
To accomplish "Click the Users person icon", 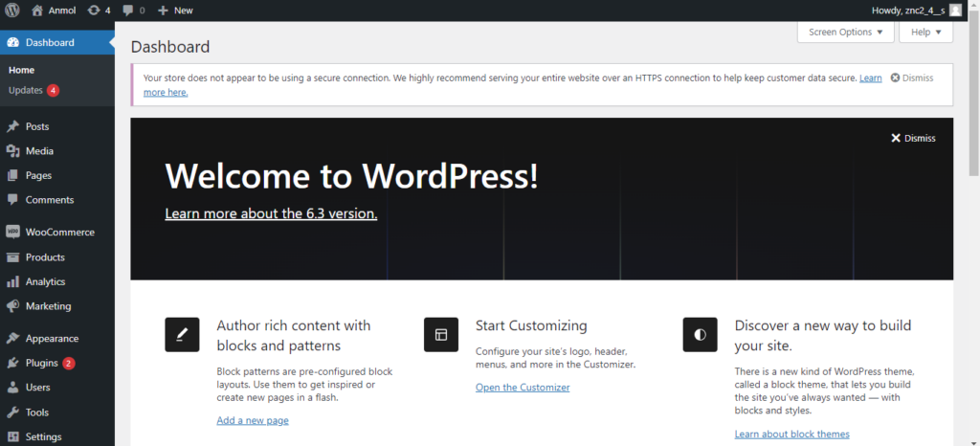I will coord(12,388).
